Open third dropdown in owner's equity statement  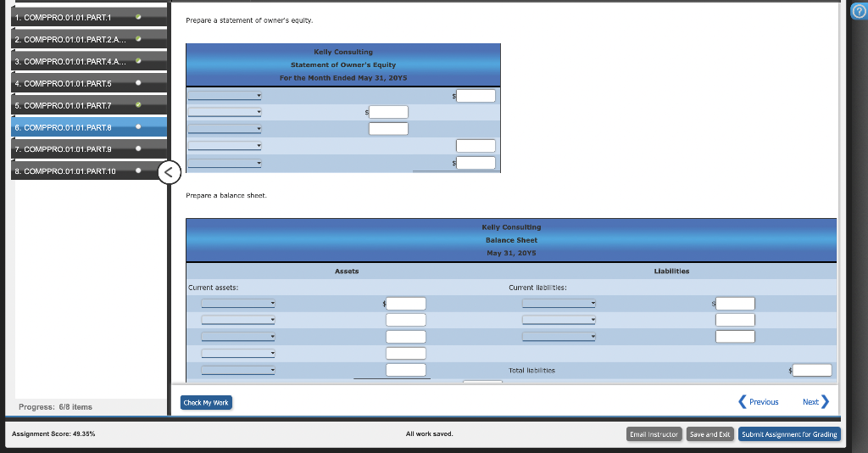click(x=225, y=129)
